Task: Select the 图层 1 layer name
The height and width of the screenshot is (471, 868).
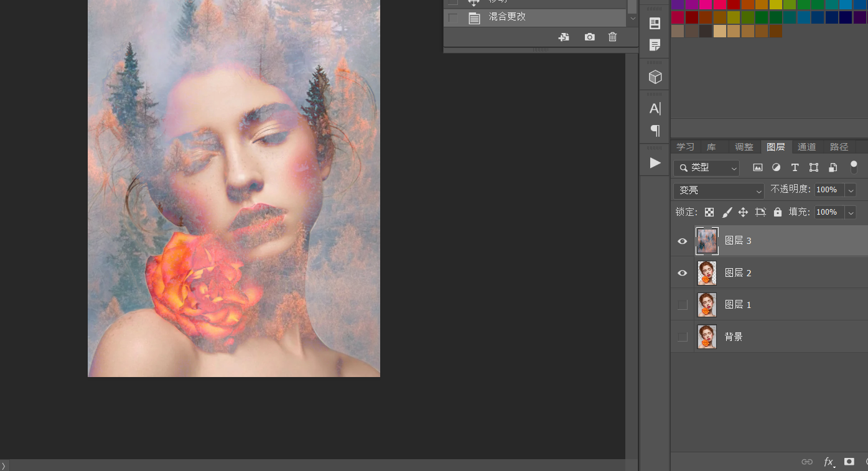Action: point(738,305)
